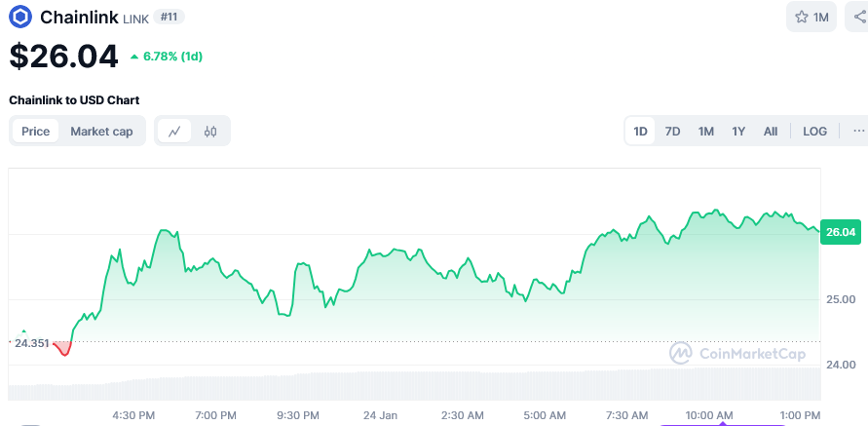This screenshot has width=868, height=426.
Task: Click the 6.78% (1d) change indicator
Action: 167,57
